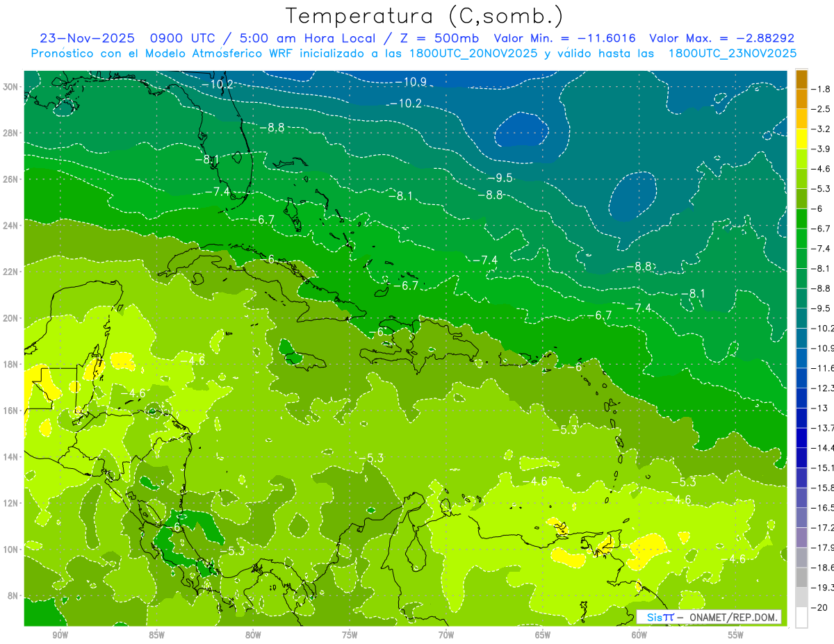The image size is (834, 644).
Task: Click 'Valor Min. = -11.6016' value
Action: 564,38
